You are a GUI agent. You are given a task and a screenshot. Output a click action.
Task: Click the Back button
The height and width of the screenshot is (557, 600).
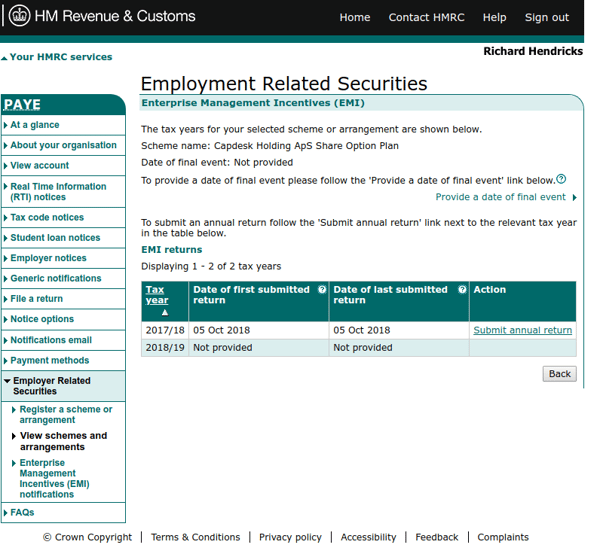click(x=559, y=374)
